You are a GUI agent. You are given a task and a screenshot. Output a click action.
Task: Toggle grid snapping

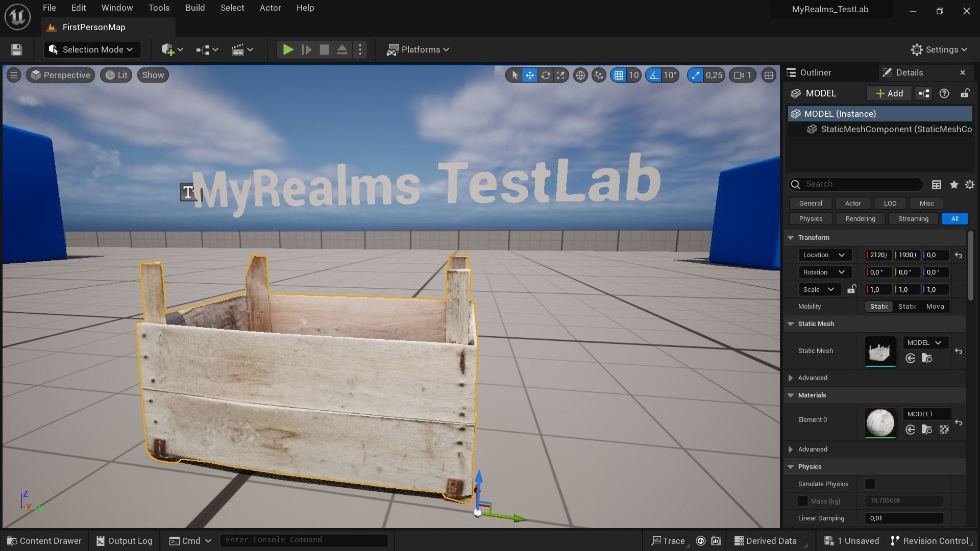(619, 76)
